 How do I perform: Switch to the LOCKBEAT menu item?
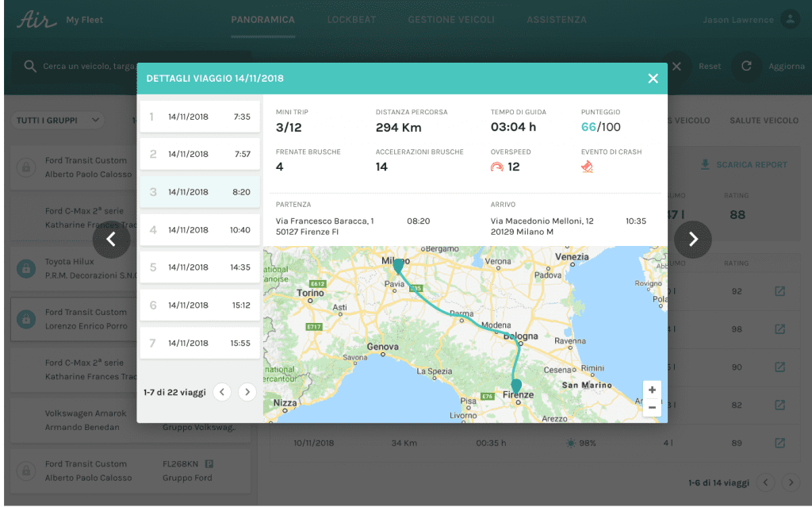pyautogui.click(x=351, y=20)
